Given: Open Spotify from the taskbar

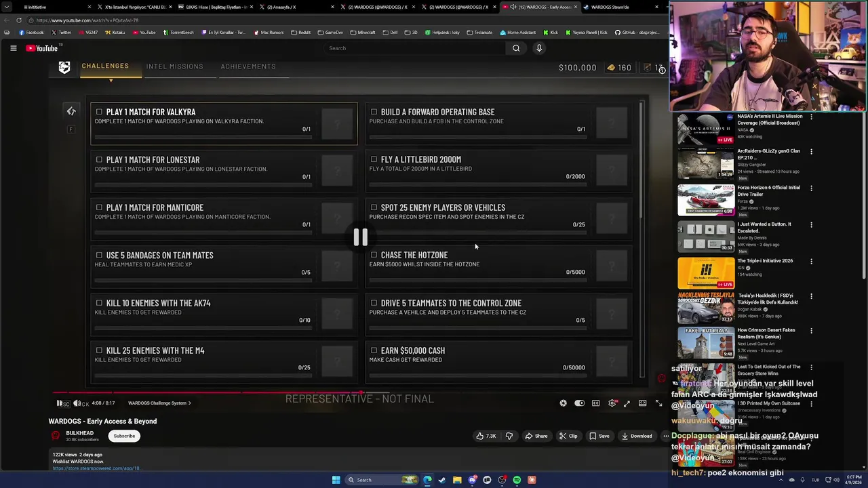Looking at the screenshot, I should click(x=517, y=480).
